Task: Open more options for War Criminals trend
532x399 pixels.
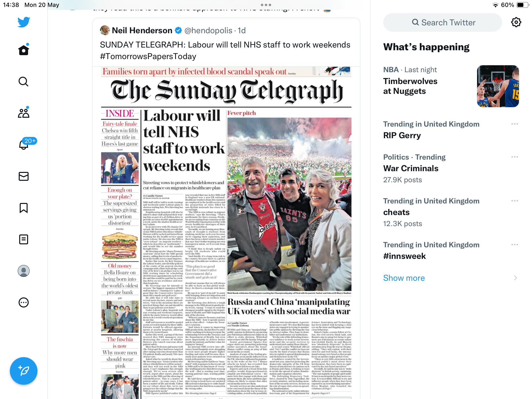Action: [515, 157]
